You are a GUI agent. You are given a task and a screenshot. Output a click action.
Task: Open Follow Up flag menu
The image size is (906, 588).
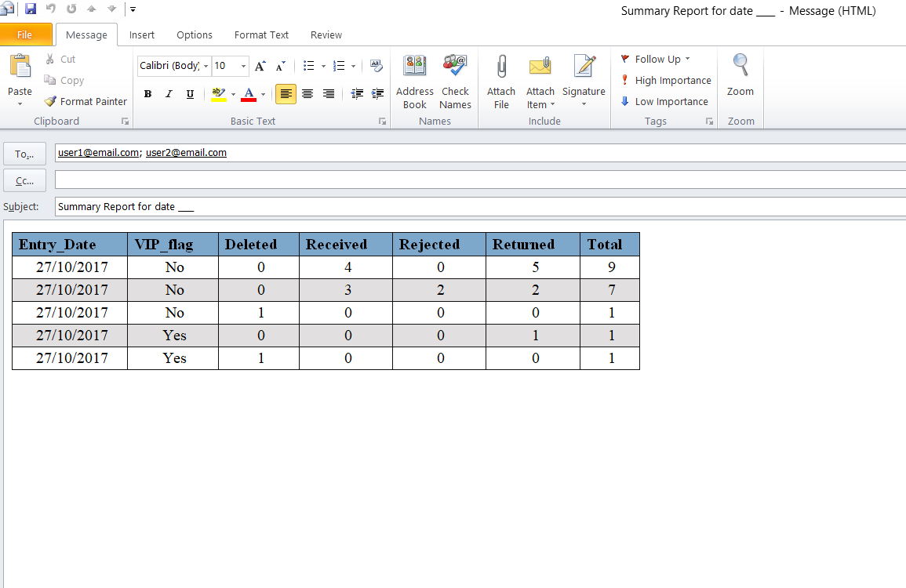655,59
